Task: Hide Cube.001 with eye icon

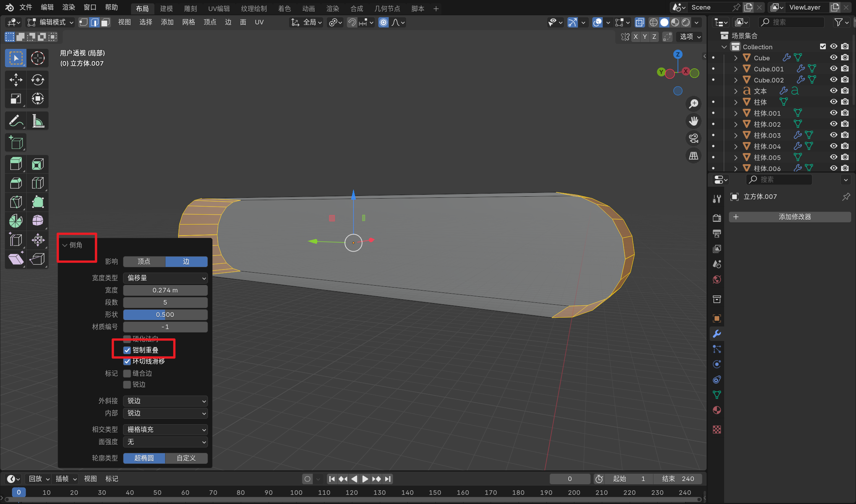Action: 833,69
